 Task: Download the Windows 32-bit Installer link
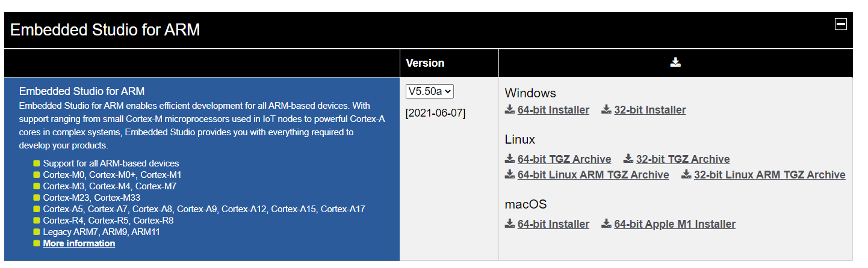coord(650,110)
